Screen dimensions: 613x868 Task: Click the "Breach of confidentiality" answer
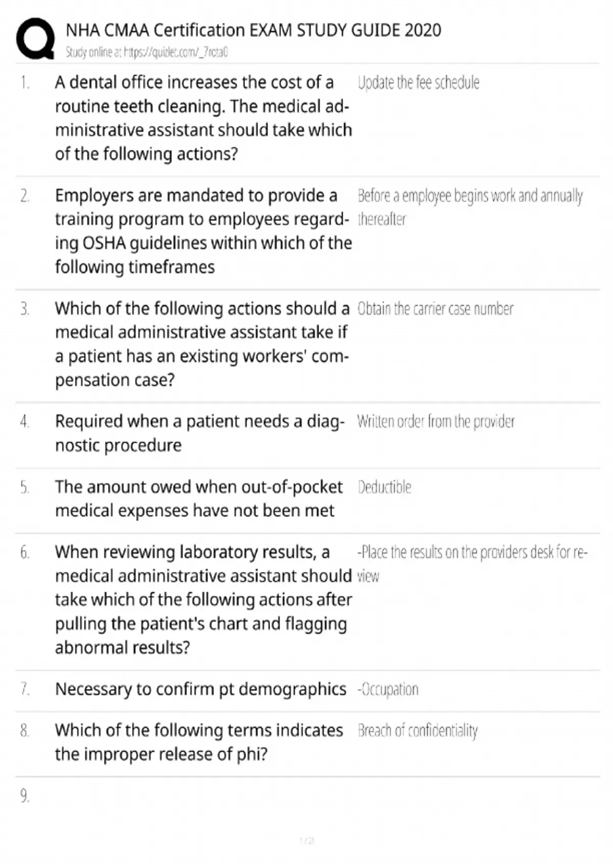[418, 731]
